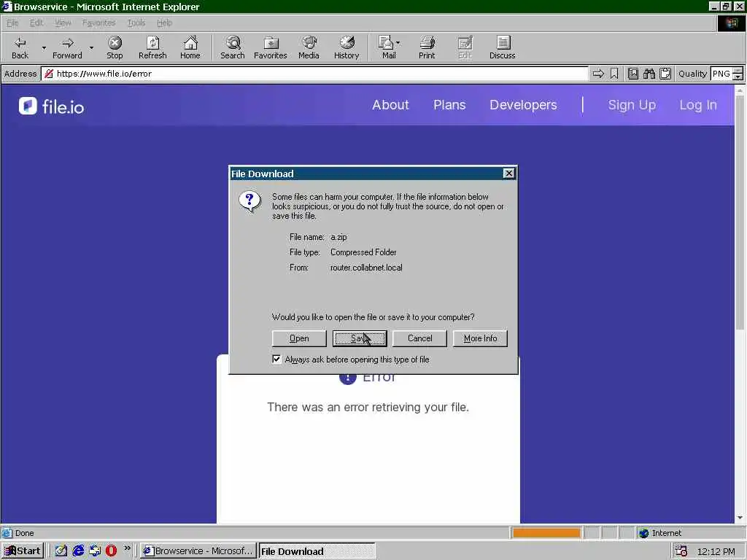Click the 12:12 PM clock
Viewport: 747px width, 560px height.
coord(716,551)
